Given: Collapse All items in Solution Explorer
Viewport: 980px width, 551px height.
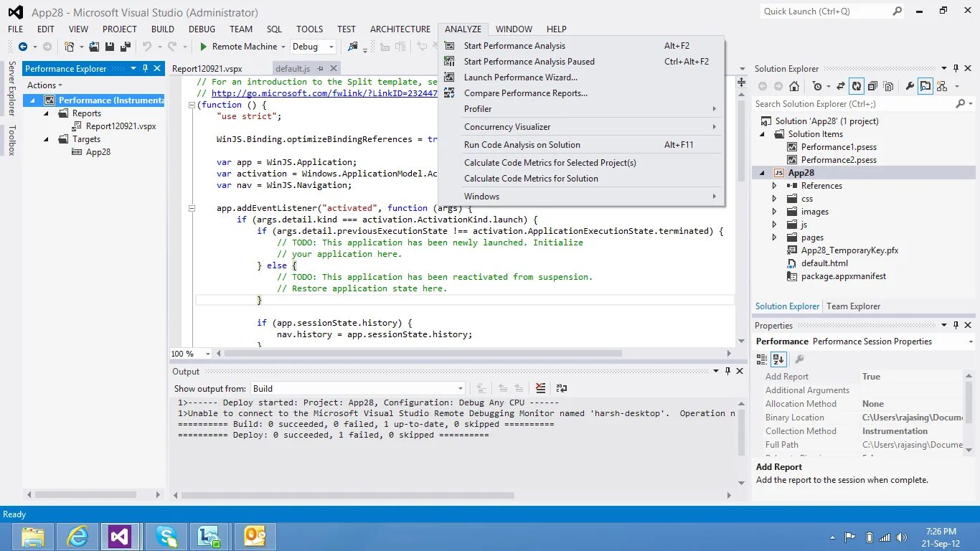Looking at the screenshot, I should 872,86.
